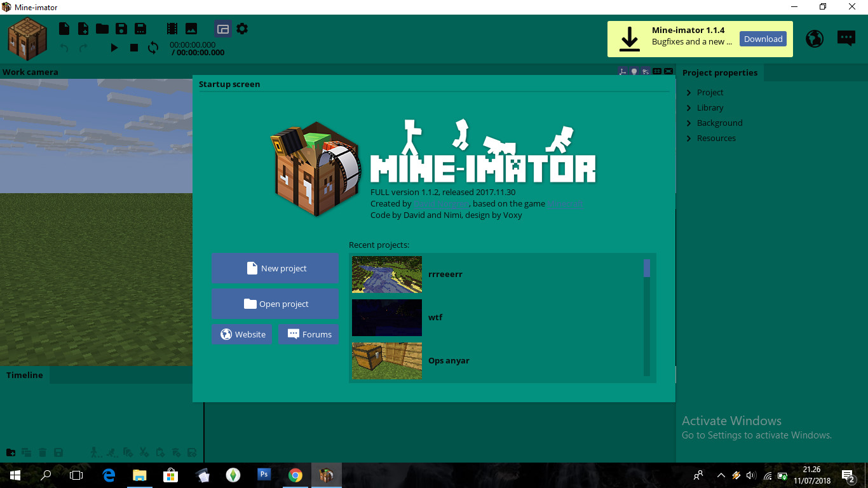The width and height of the screenshot is (868, 488).
Task: Toggle the axes display in work camera
Action: pos(623,71)
